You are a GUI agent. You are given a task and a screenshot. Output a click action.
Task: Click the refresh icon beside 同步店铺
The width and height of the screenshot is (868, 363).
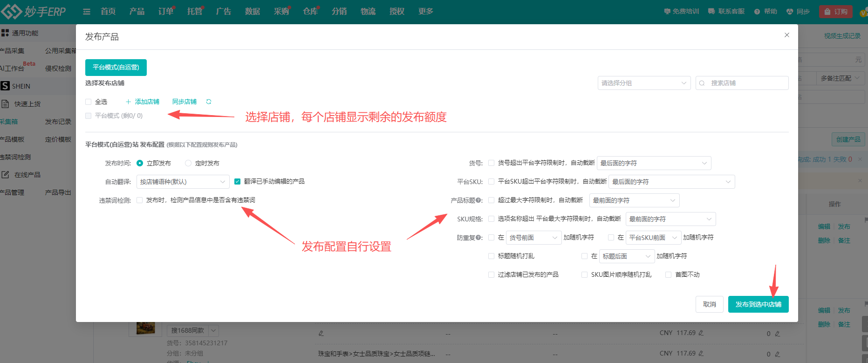[209, 102]
